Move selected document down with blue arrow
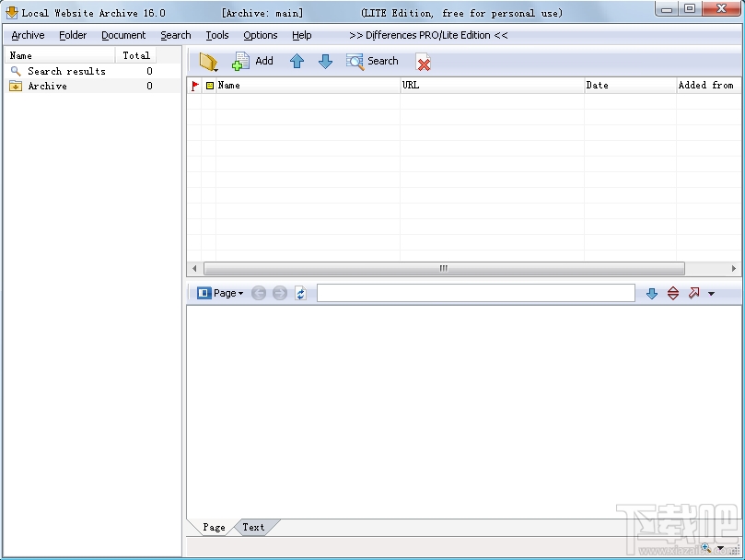745x560 pixels. [325, 62]
